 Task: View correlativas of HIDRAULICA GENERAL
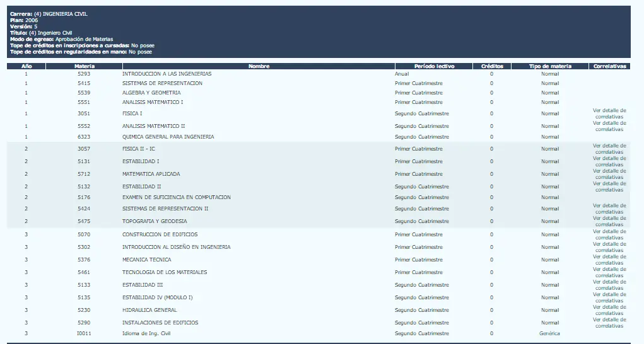(x=609, y=310)
